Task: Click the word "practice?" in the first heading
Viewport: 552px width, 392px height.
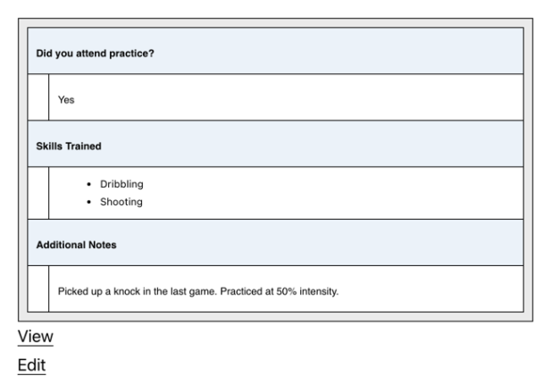Action: point(132,53)
